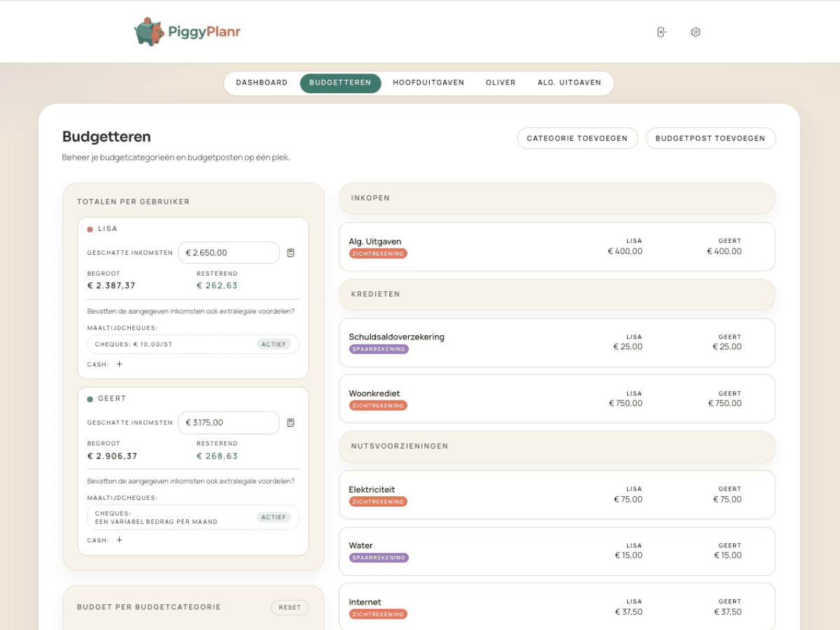Open the OLIVER tab

[500, 83]
